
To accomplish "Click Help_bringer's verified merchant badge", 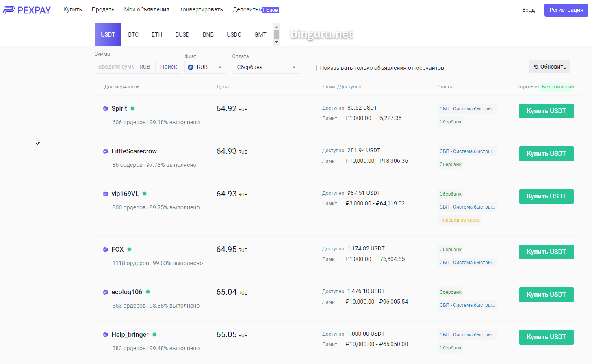I will point(106,335).
